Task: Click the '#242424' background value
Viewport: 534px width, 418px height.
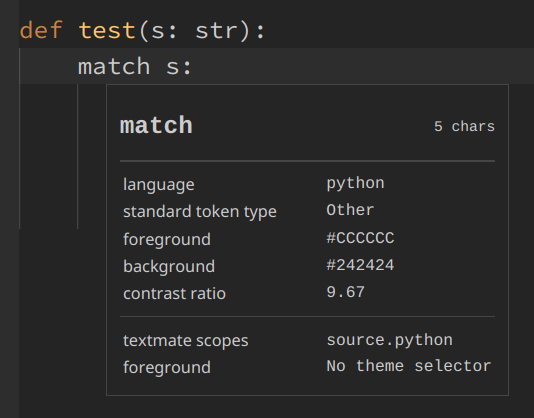Action: [x=360, y=265]
